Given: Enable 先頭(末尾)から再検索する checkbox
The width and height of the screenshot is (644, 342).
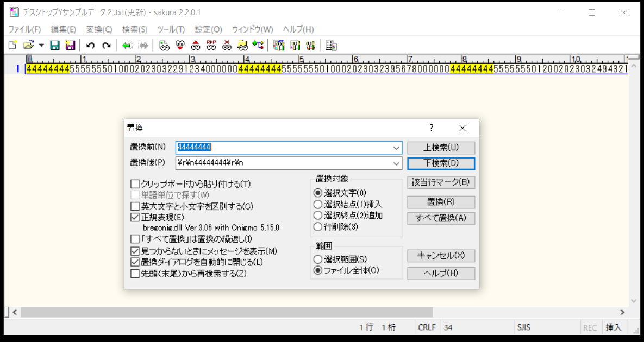Looking at the screenshot, I should (135, 273).
